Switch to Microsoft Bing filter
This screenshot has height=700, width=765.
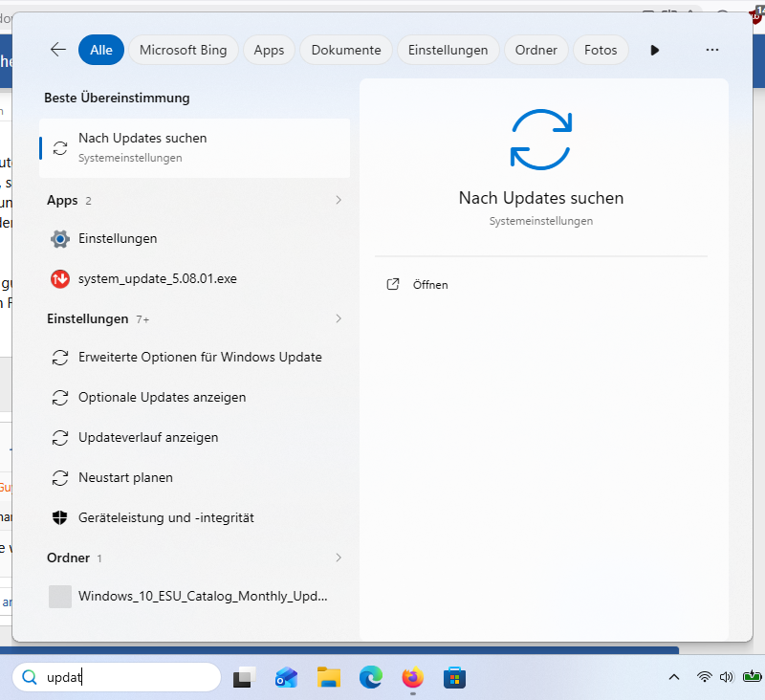[x=183, y=50]
